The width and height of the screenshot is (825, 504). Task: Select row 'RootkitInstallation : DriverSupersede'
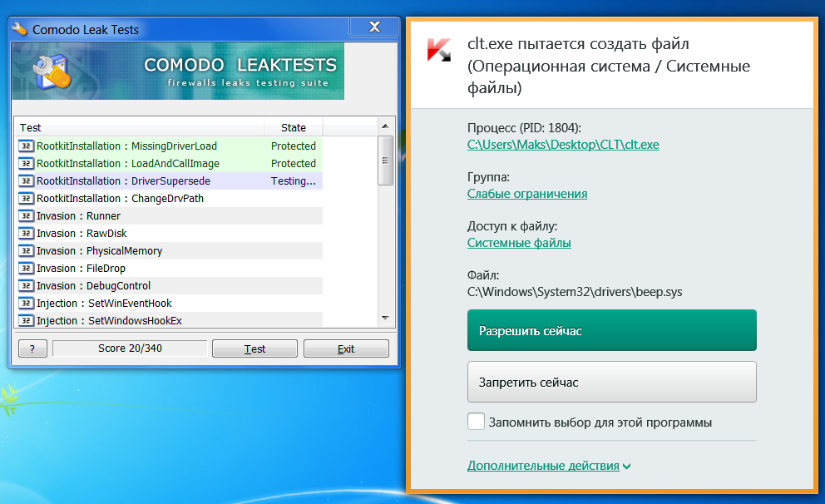coord(169,181)
